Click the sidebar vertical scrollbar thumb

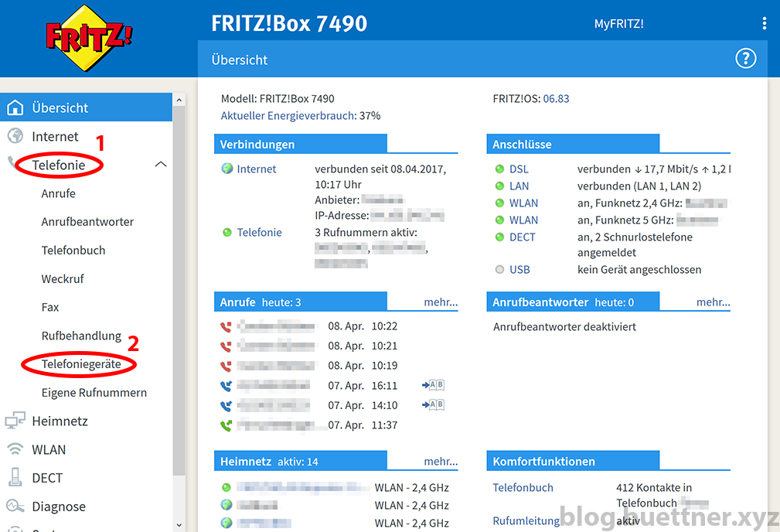click(x=179, y=292)
